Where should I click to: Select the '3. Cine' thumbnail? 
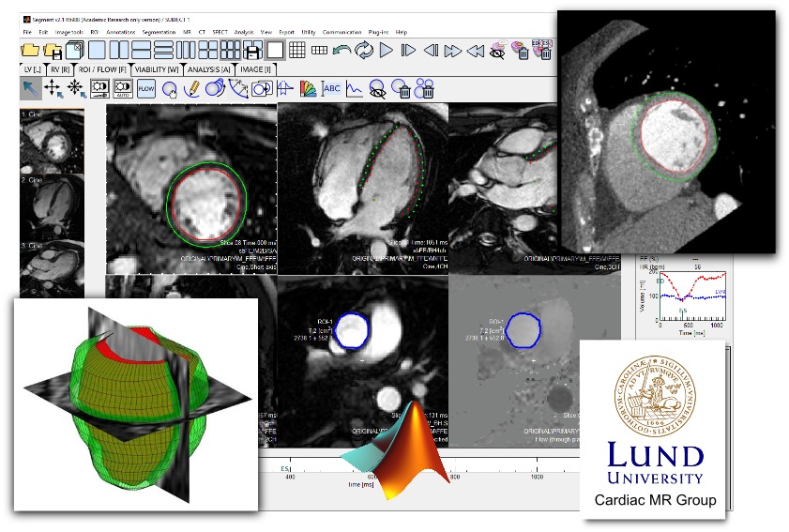click(52, 269)
